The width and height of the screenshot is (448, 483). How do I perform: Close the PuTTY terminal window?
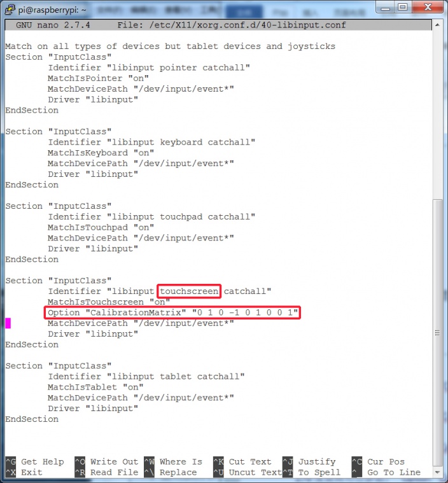426,8
